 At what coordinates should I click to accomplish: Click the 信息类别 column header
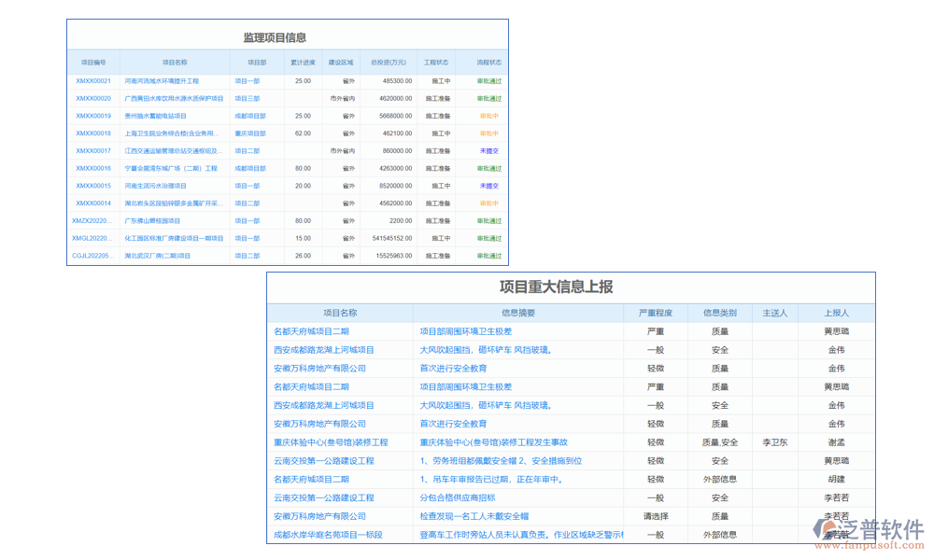[719, 313]
